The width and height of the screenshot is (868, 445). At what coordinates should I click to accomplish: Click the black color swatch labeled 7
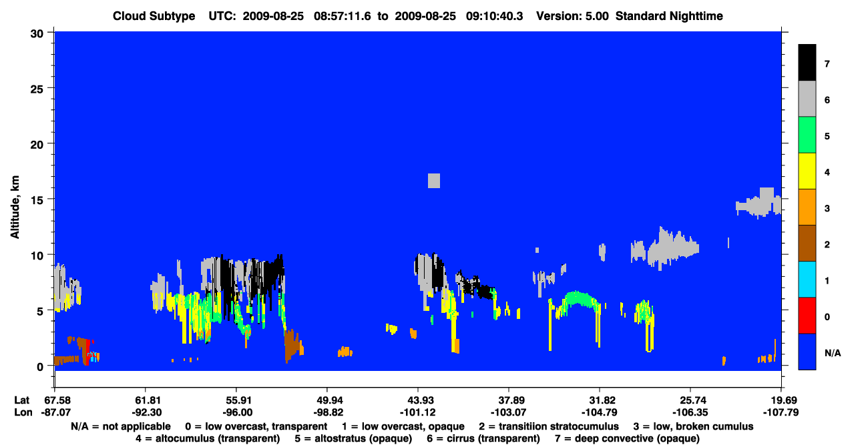pos(807,63)
